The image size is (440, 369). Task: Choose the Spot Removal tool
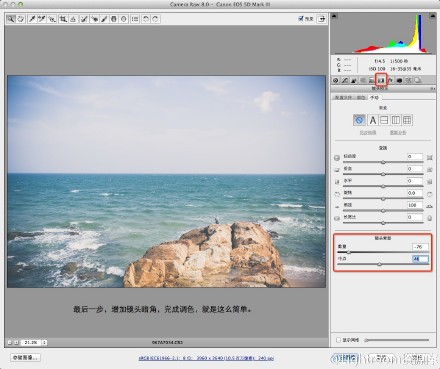click(84, 19)
